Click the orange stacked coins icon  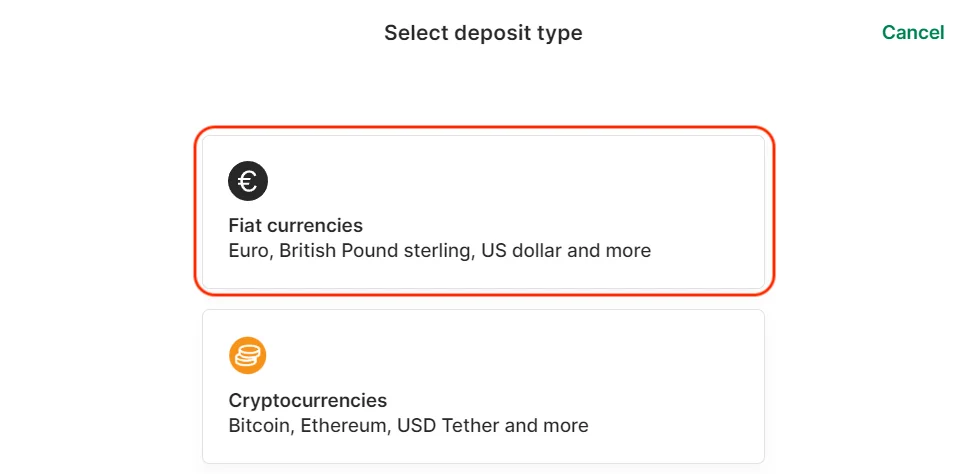coord(248,355)
